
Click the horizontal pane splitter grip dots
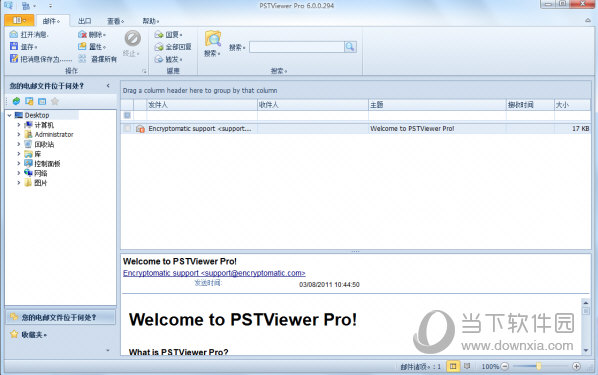[x=355, y=251]
